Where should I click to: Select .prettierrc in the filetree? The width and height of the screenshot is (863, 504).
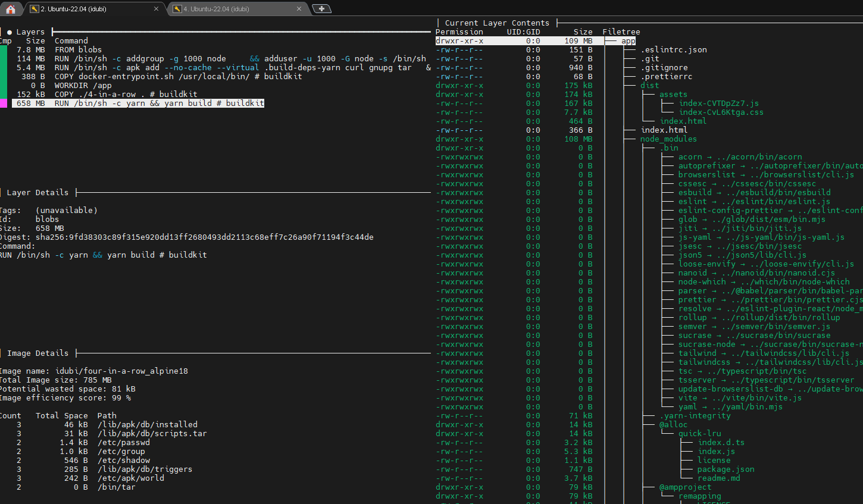pyautogui.click(x=667, y=76)
